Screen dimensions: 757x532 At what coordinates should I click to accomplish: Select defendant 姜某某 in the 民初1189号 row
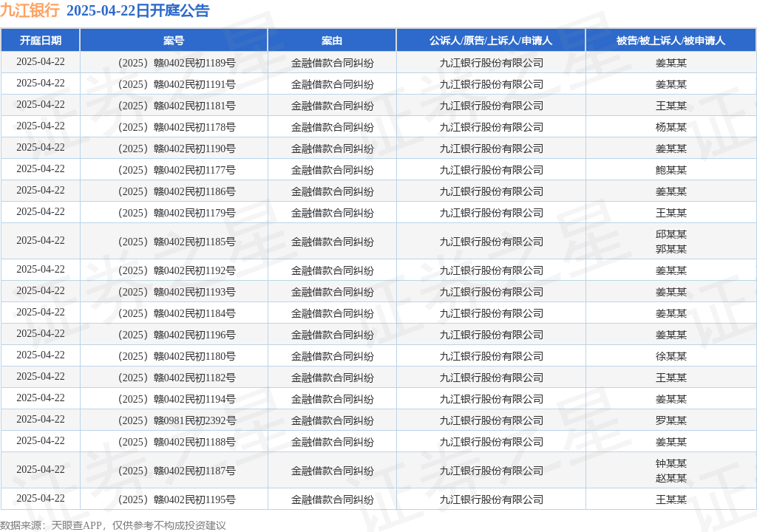click(671, 63)
